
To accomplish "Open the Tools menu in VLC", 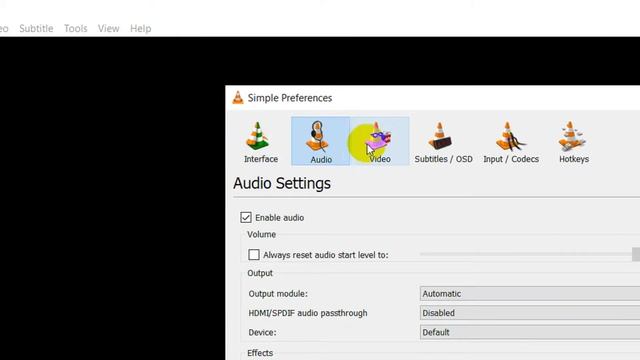I will (x=76, y=29).
